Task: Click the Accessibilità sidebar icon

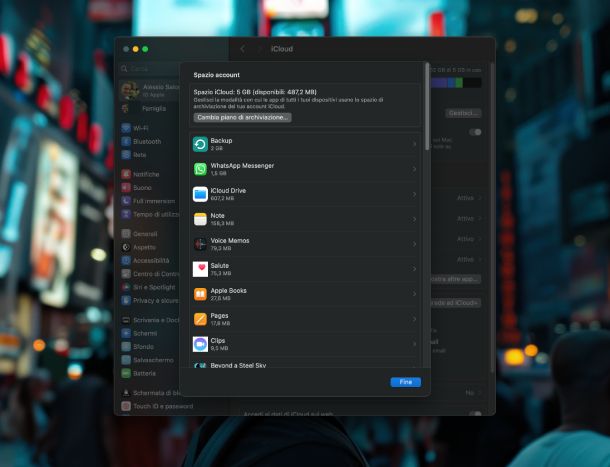Action: click(126, 260)
